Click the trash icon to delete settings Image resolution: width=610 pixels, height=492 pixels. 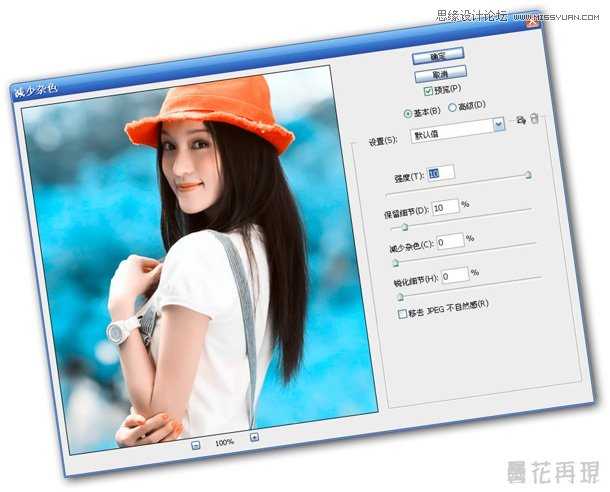tap(534, 119)
